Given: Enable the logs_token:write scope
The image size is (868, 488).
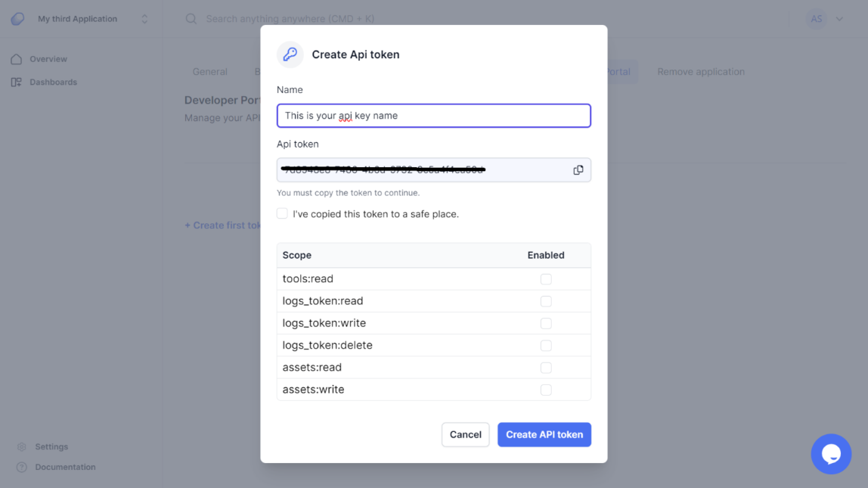Looking at the screenshot, I should click(x=546, y=323).
